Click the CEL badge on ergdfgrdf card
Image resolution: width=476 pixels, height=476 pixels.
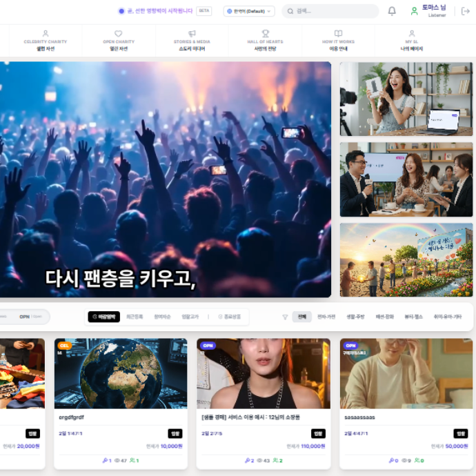click(x=64, y=346)
